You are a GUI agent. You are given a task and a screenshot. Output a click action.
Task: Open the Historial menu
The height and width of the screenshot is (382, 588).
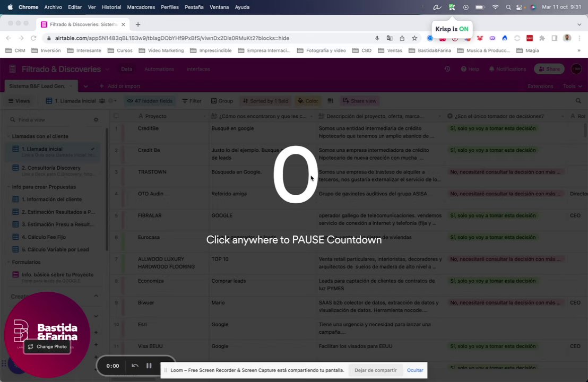[111, 7]
